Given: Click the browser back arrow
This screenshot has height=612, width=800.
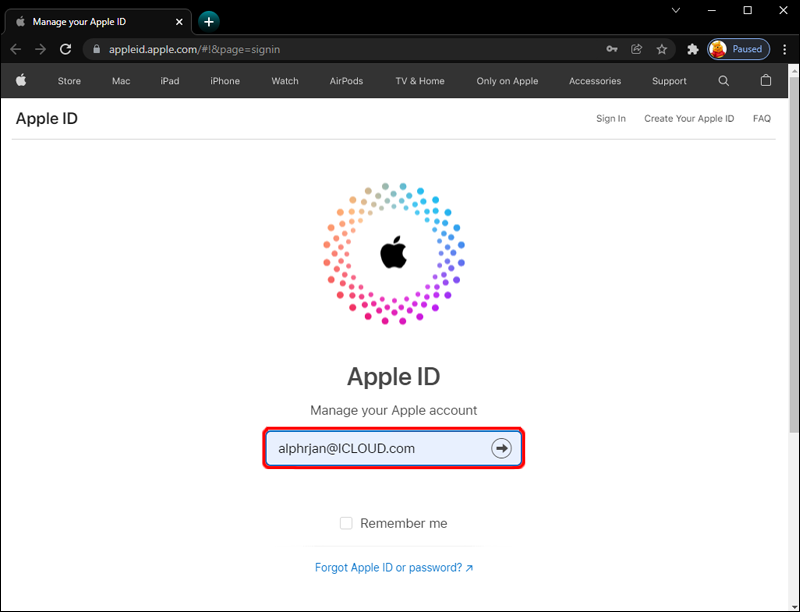Looking at the screenshot, I should (16, 49).
